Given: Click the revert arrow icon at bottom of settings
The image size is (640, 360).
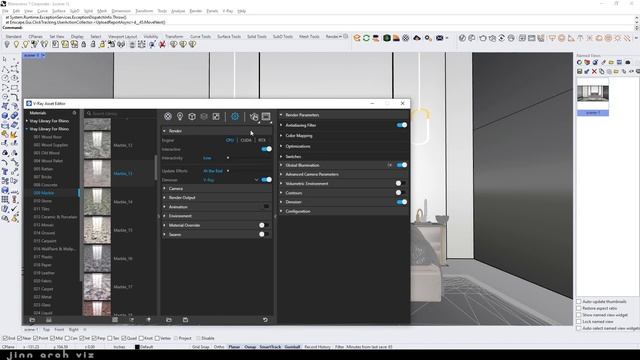Looking at the screenshot, I should [265, 320].
